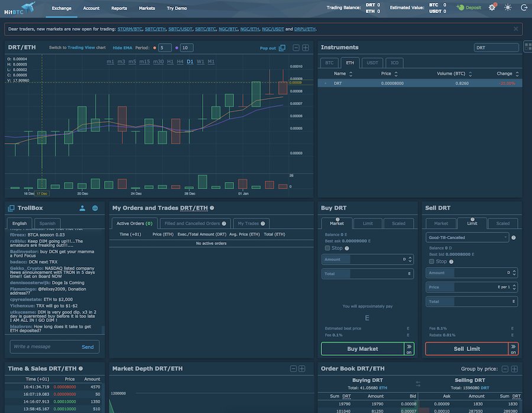The image size is (532, 413).
Task: Open the Reports menu
Action: pyautogui.click(x=119, y=8)
